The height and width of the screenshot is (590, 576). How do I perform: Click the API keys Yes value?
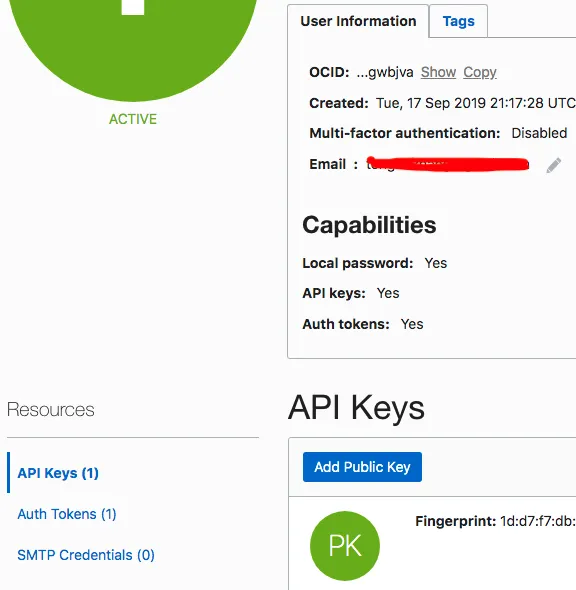pos(388,293)
